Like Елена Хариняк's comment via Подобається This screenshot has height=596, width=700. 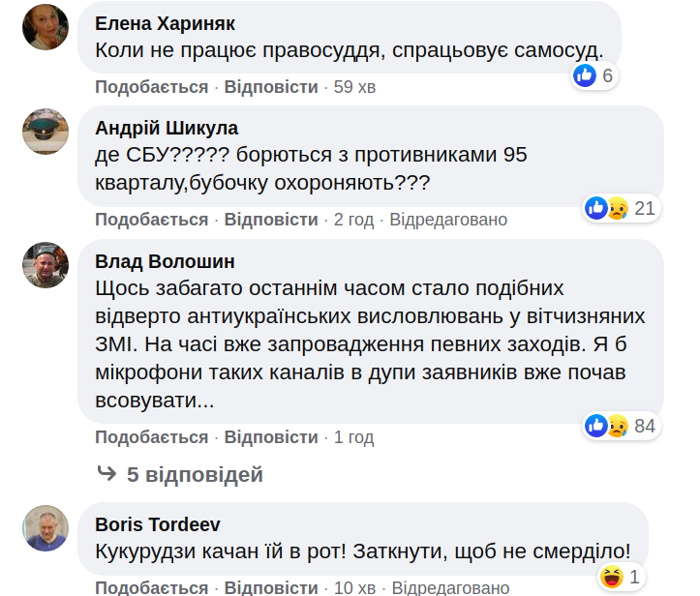[152, 87]
